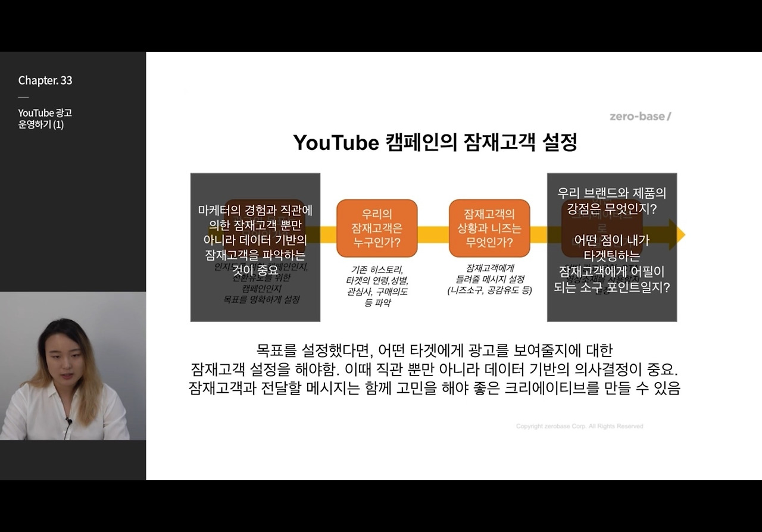Select the summary line starting "목표를 설정했다면"
762x532 pixels.
pyautogui.click(x=435, y=350)
